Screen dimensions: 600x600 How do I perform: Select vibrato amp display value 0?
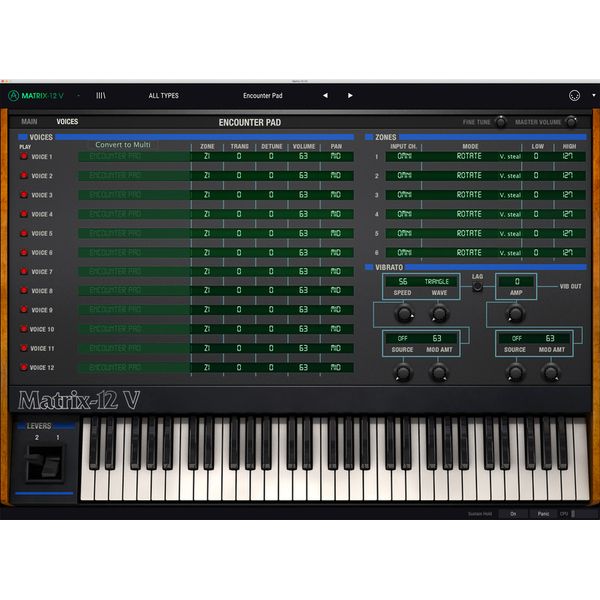pos(517,282)
